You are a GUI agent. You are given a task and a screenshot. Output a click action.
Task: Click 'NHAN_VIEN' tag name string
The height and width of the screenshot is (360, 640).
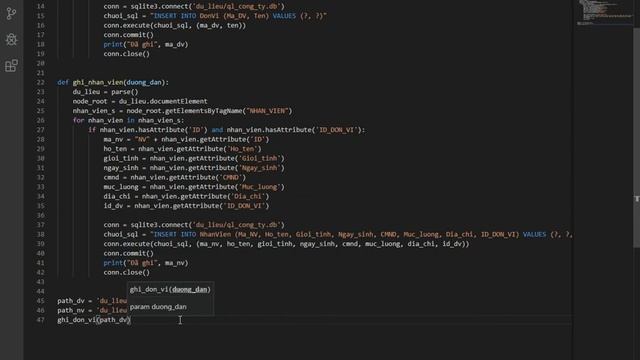tap(268, 111)
